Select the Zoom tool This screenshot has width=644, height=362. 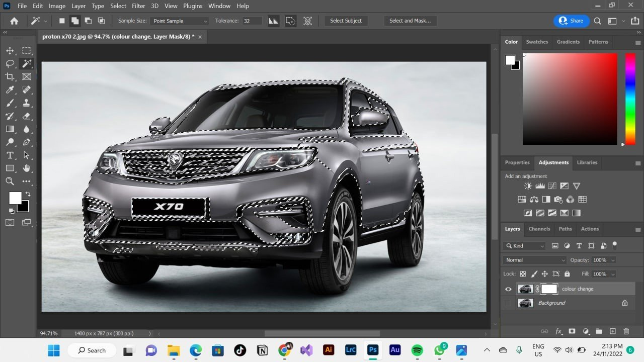point(10,182)
